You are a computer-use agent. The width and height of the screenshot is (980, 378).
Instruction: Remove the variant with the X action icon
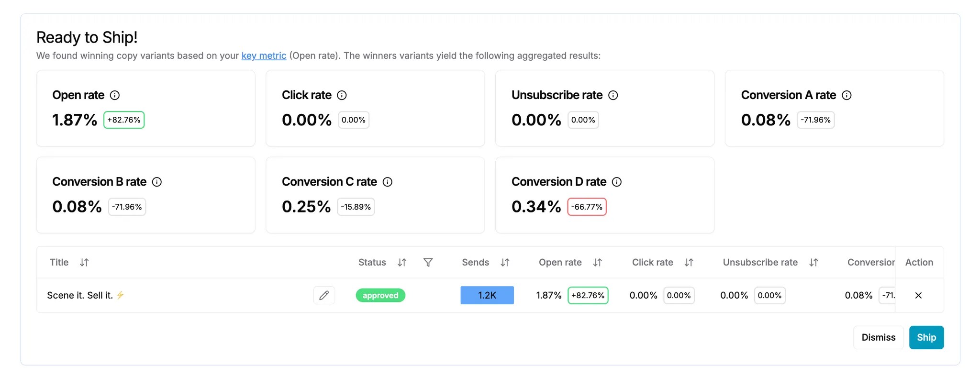click(x=918, y=295)
